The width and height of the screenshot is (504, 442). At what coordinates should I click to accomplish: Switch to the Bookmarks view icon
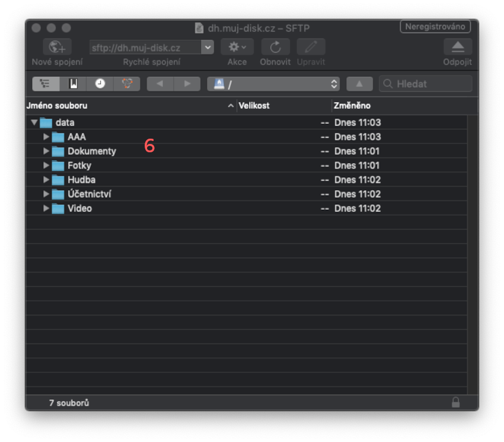(73, 84)
